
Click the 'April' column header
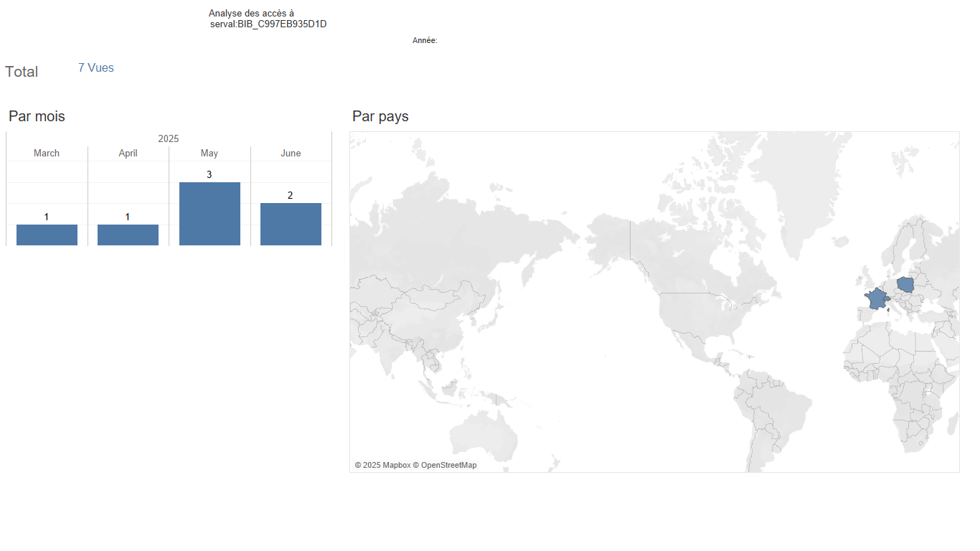[128, 154]
